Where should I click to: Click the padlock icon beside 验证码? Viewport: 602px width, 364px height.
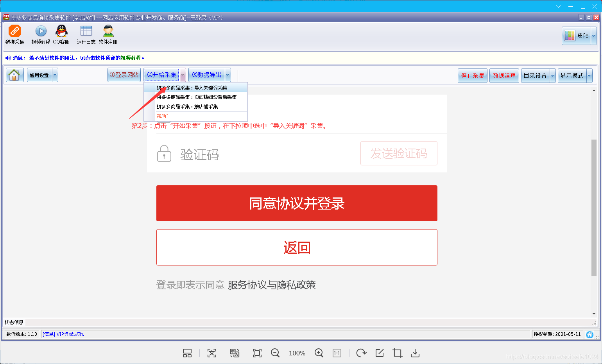(x=164, y=153)
